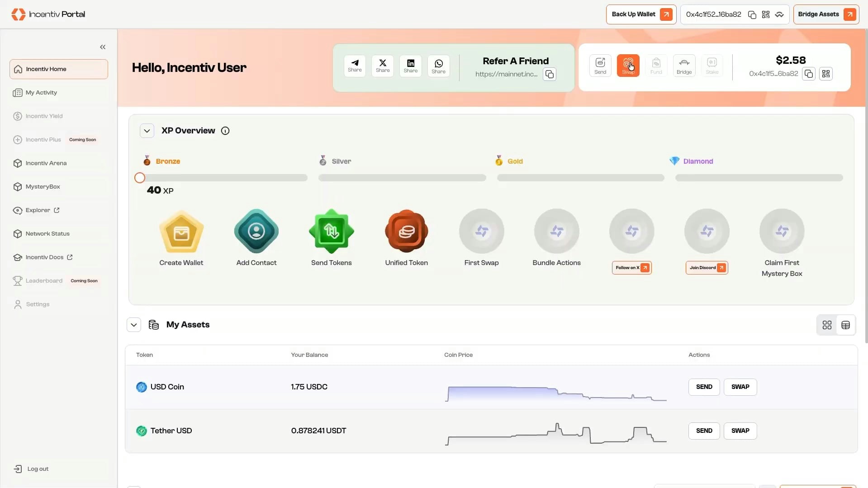This screenshot has height=488, width=868.
Task: Collapse the sidebar with double-chevron icon
Action: (x=103, y=47)
